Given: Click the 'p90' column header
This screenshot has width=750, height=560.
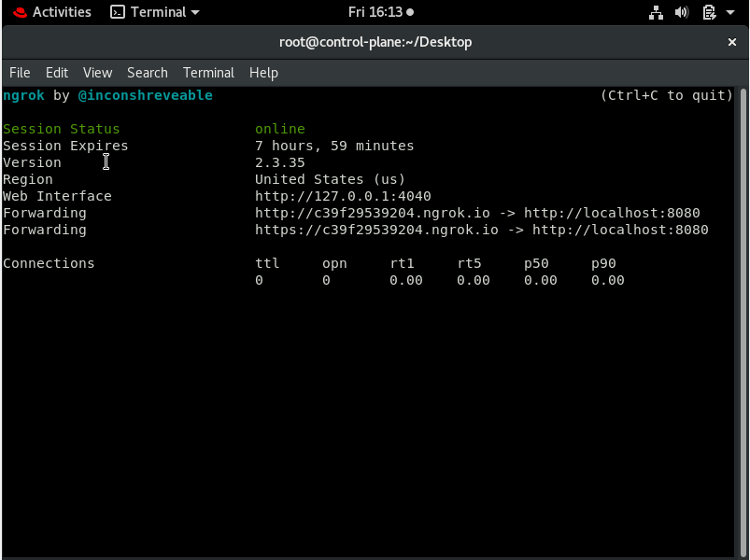Looking at the screenshot, I should click(x=603, y=263).
